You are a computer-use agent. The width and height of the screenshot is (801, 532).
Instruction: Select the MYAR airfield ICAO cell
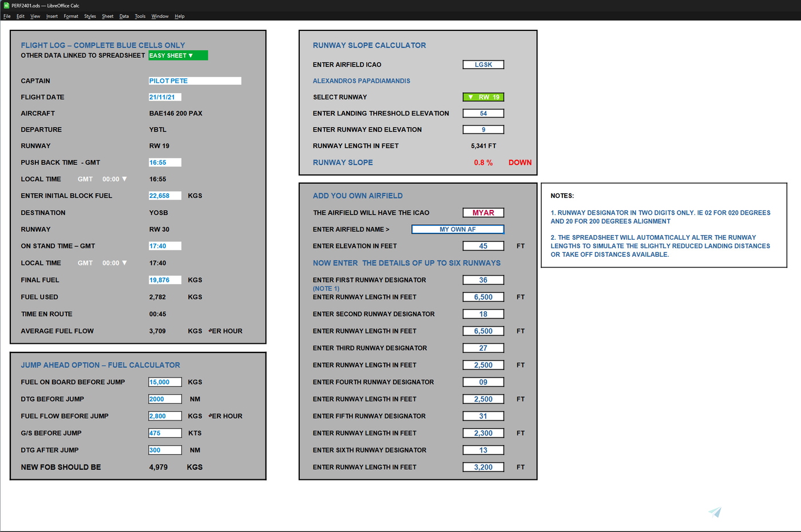[483, 212]
